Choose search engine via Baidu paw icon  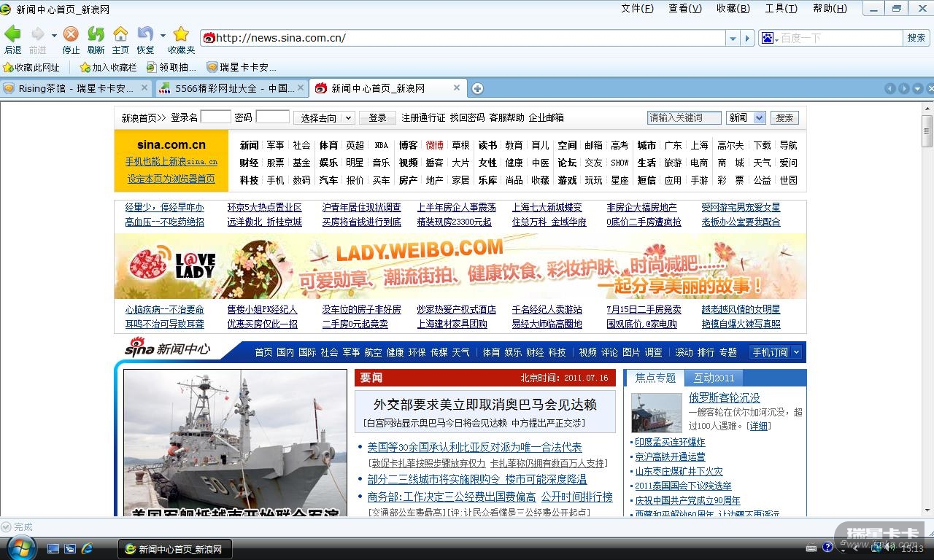coord(769,38)
